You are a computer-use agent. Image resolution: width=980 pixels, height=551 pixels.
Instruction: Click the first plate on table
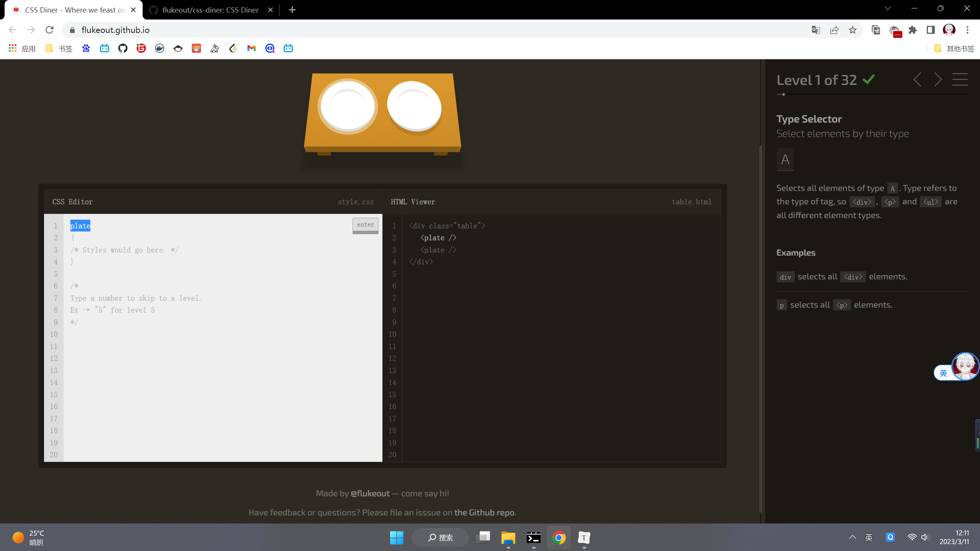348,106
